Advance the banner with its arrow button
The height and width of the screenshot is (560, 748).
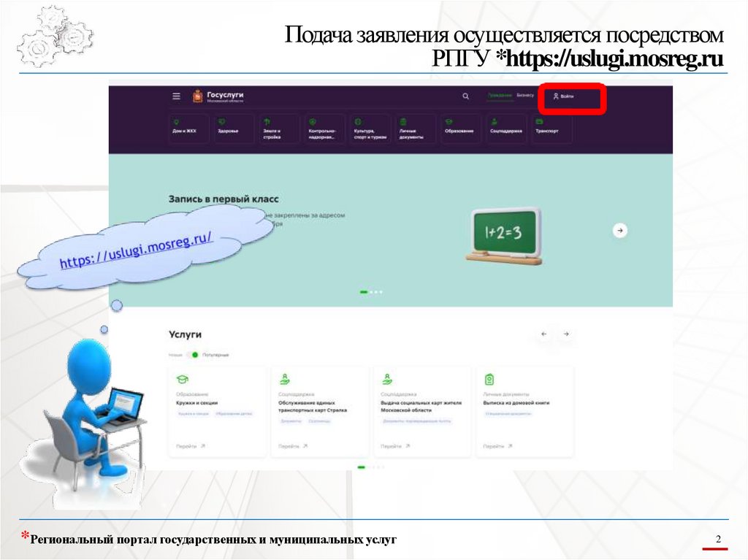coord(619,229)
